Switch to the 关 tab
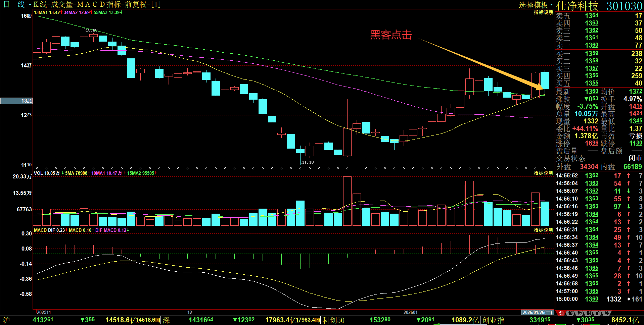The image size is (644, 325). click(606, 313)
